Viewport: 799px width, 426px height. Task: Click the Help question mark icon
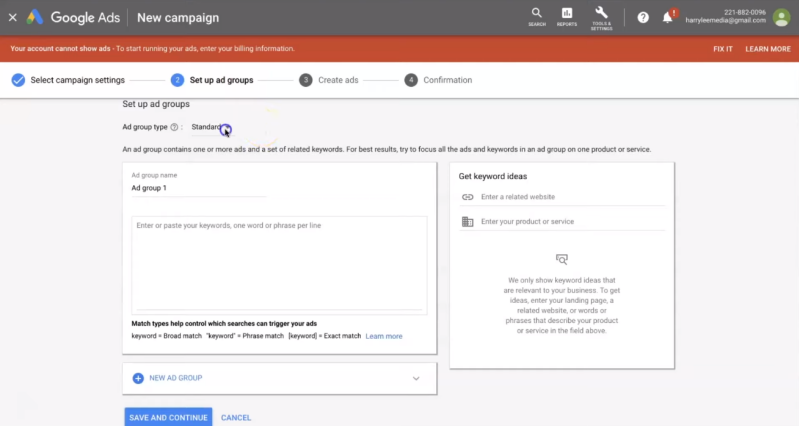pos(643,18)
